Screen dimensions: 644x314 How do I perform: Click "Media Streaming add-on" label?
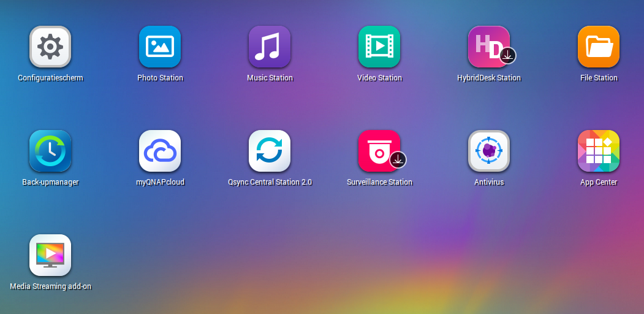click(50, 286)
